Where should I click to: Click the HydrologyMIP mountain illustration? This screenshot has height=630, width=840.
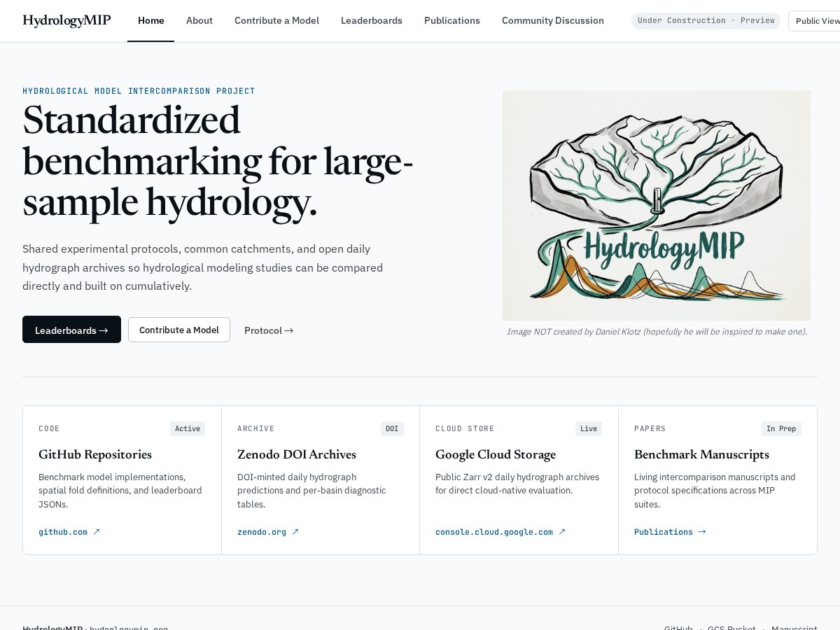[x=657, y=205]
